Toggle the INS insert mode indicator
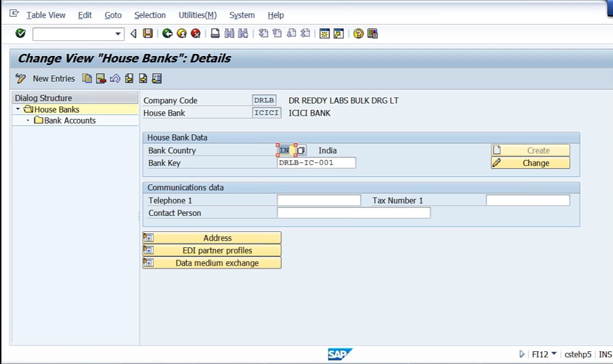613x364 pixels. (605, 354)
